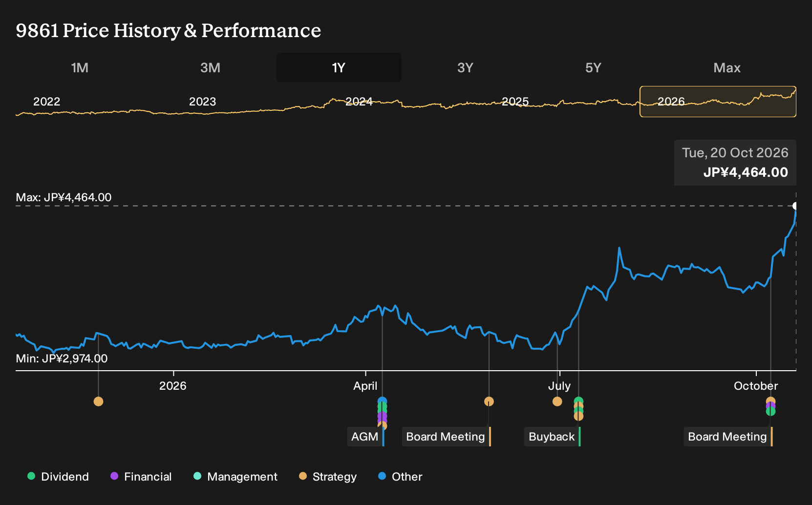Click green dividend dot in October stack
Viewport: 812px width, 505px height.
[x=770, y=412]
